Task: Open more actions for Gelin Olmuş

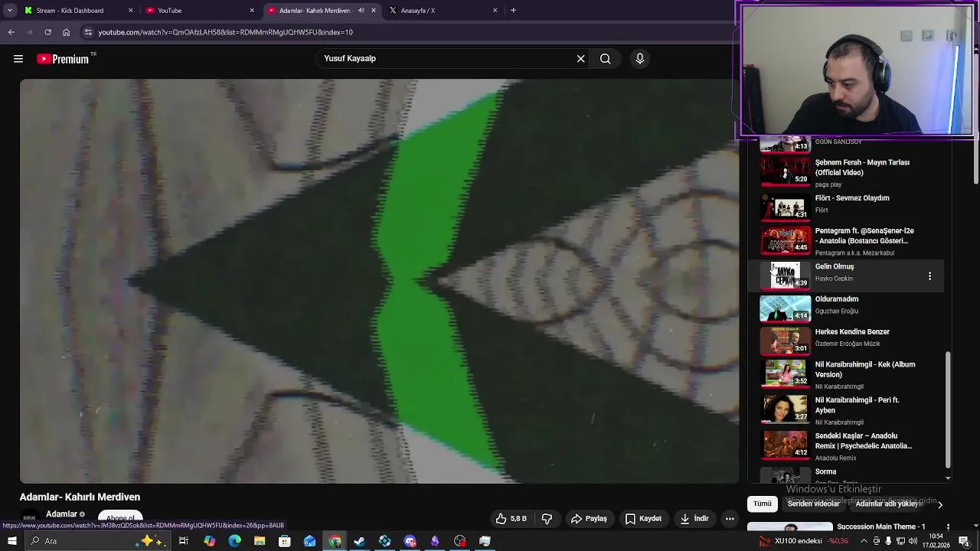Action: point(929,276)
